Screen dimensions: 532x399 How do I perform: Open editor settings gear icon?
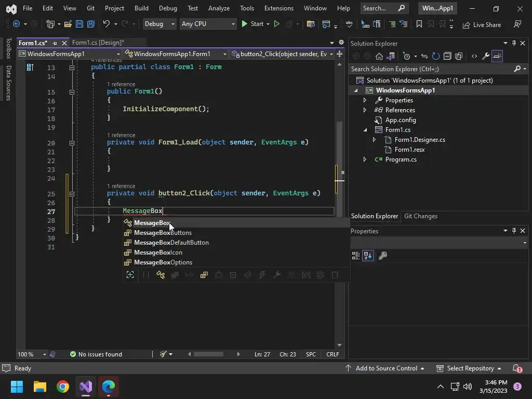pyautogui.click(x=341, y=43)
